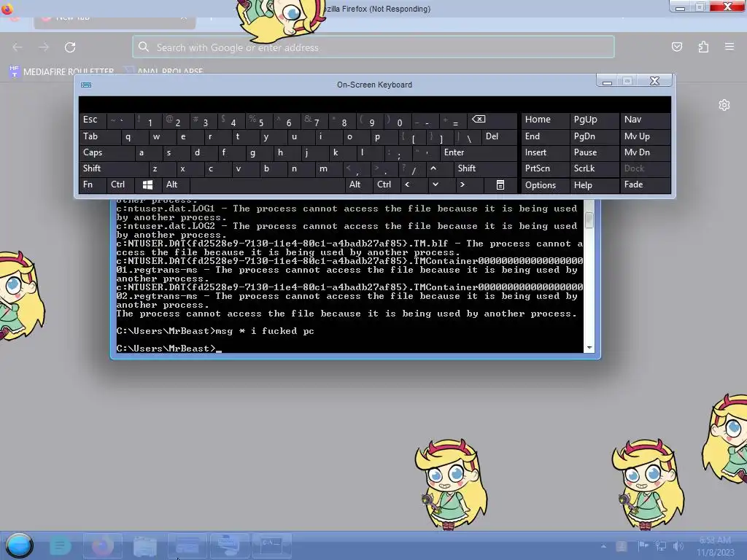
Task: Show hidden tray icons arrow
Action: click(603, 545)
